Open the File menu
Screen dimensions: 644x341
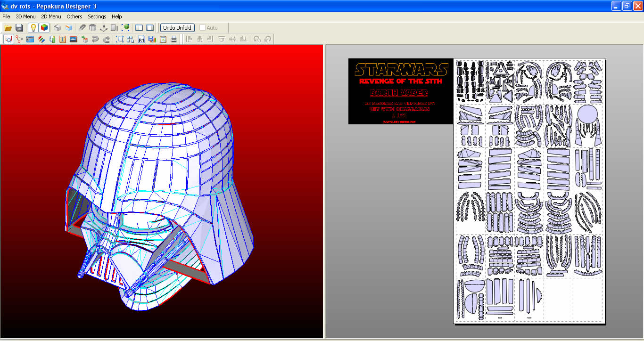point(6,16)
